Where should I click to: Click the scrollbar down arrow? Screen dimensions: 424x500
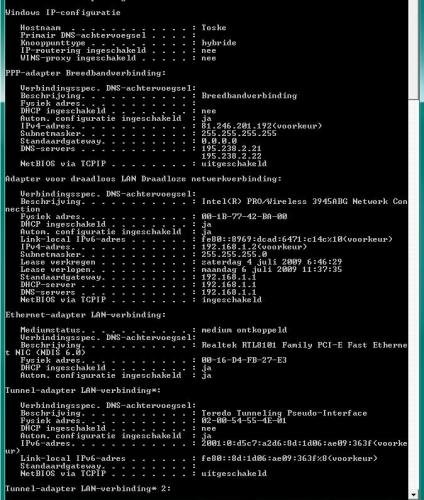pyautogui.click(x=414, y=493)
